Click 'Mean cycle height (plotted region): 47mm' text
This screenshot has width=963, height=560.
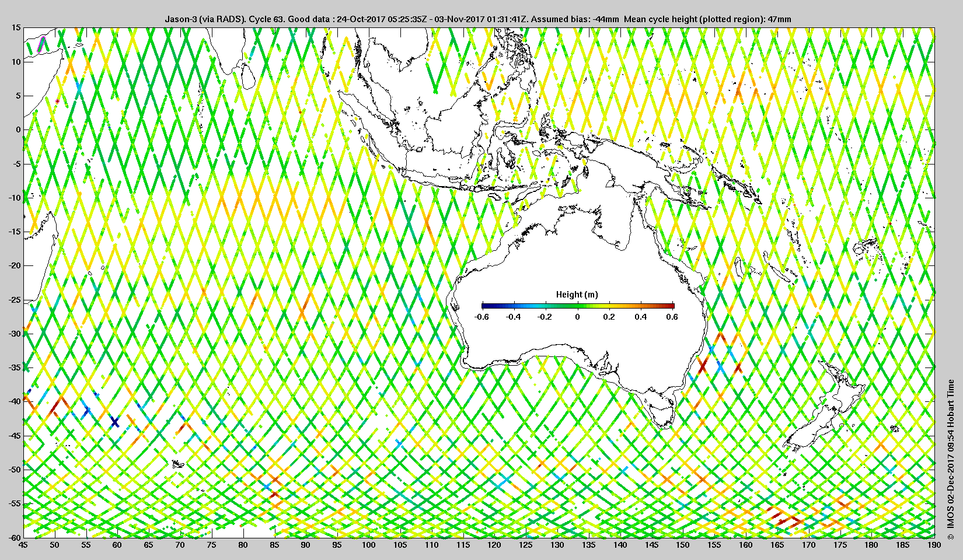[x=708, y=19]
